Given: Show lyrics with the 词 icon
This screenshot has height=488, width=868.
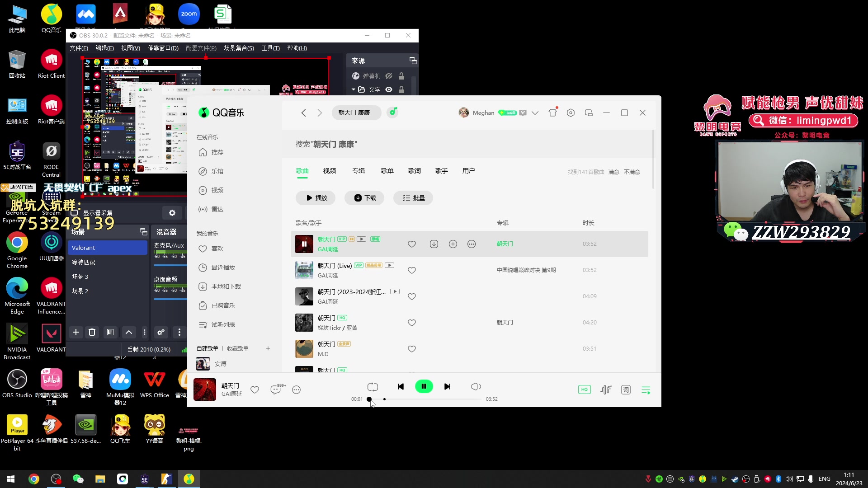Looking at the screenshot, I should click(626, 389).
